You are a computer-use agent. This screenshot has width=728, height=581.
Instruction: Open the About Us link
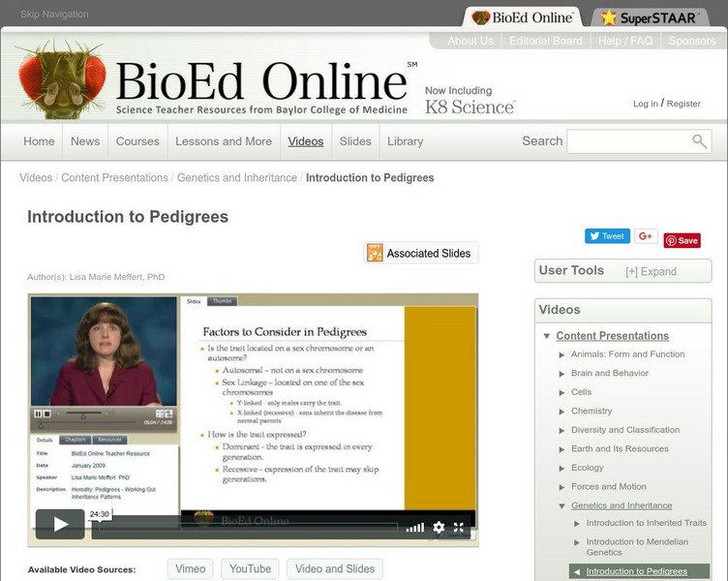[470, 41]
